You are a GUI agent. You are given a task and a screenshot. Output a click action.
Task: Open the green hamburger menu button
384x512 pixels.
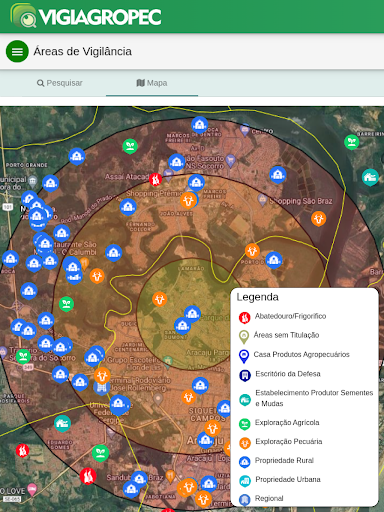pos(17,51)
